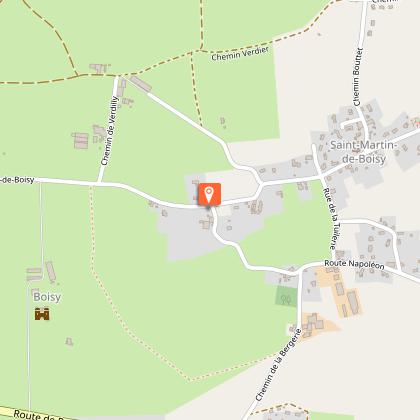Click the long building near Chemin de Verdilly top
Viewport: 420px width, 420px height.
pyautogui.click(x=141, y=84)
